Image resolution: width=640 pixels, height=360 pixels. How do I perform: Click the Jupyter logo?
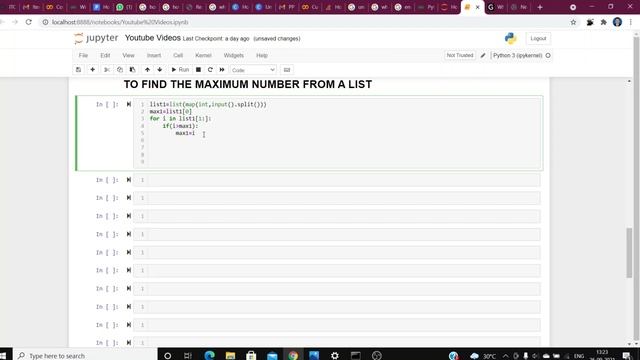pyautogui.click(x=96, y=38)
